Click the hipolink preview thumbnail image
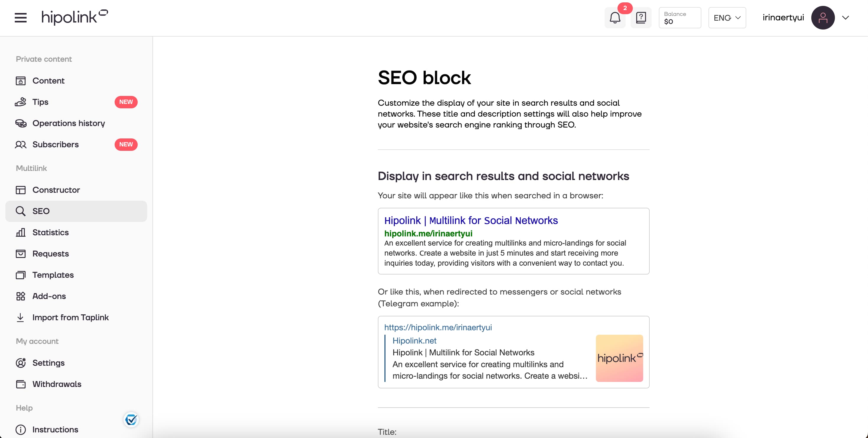868x438 pixels. 619,358
